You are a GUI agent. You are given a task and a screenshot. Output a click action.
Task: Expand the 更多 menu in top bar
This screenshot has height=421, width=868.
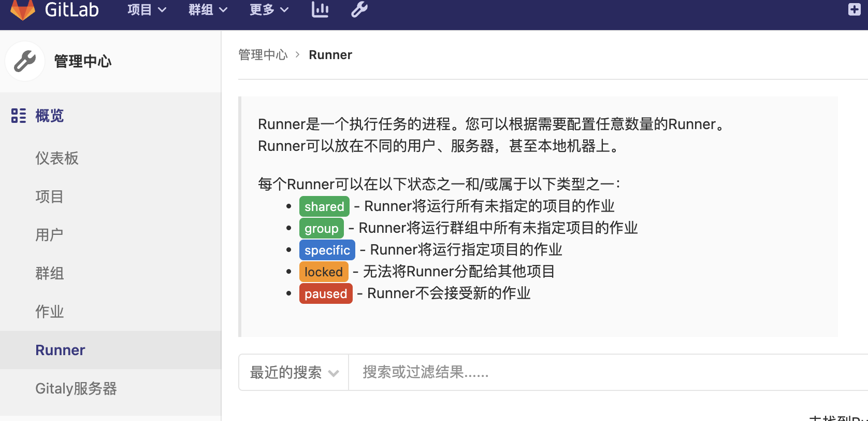pyautogui.click(x=269, y=9)
